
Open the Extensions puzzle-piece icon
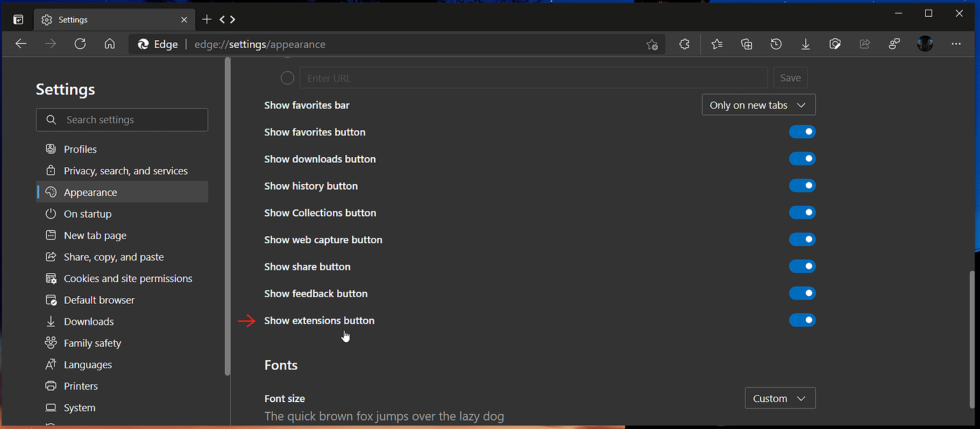tap(684, 43)
